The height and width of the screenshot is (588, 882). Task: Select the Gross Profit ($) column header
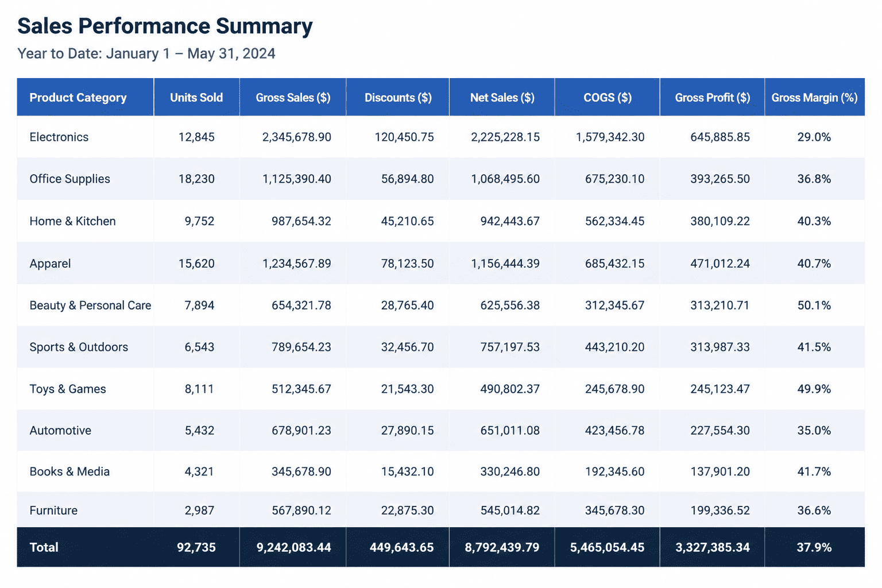pos(713,98)
